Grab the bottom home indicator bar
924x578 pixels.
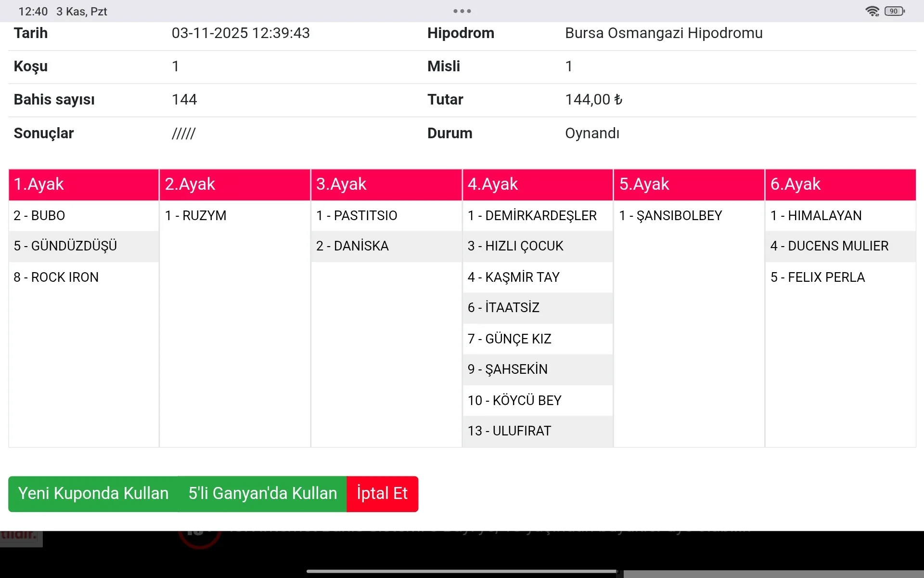point(462,572)
